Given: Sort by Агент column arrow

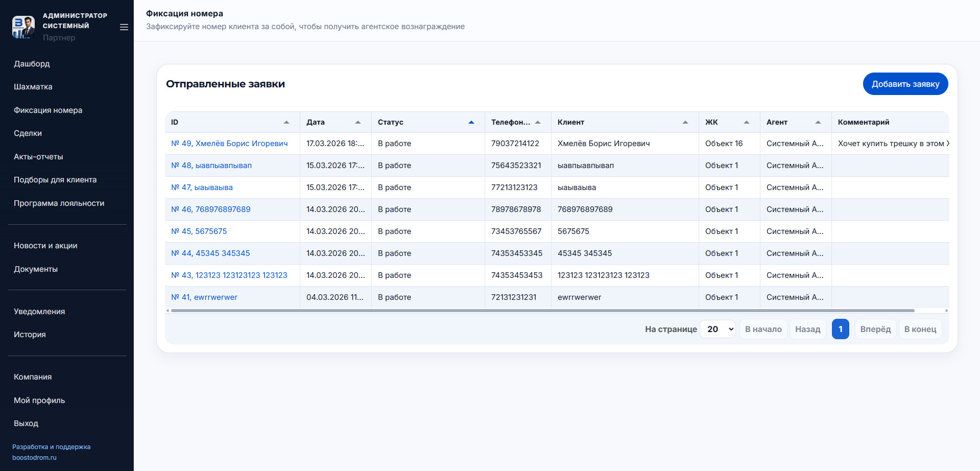Looking at the screenshot, I should (818, 123).
